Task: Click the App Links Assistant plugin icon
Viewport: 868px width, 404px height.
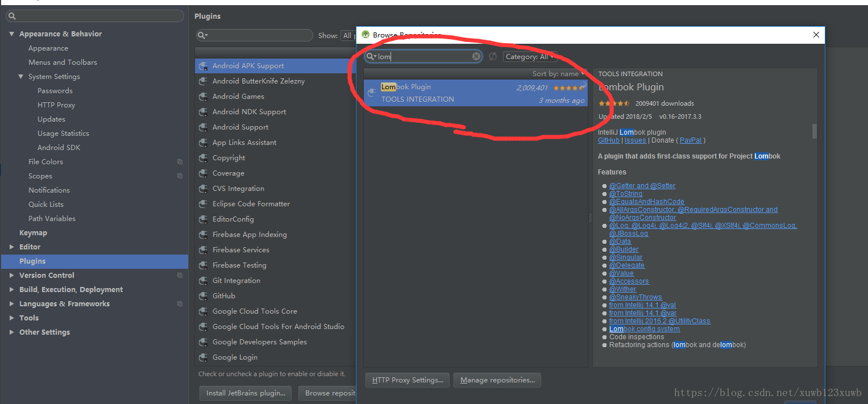Action: point(203,143)
